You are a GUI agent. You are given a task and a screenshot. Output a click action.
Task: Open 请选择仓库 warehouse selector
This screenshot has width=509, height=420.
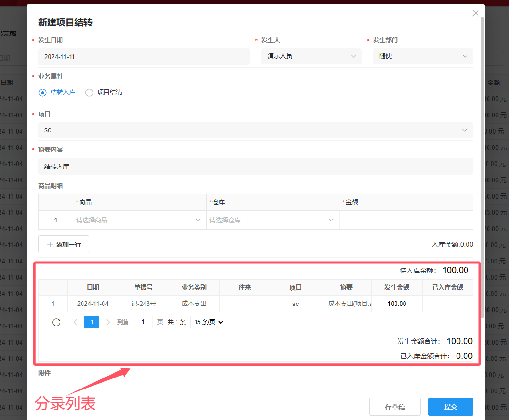pos(272,220)
